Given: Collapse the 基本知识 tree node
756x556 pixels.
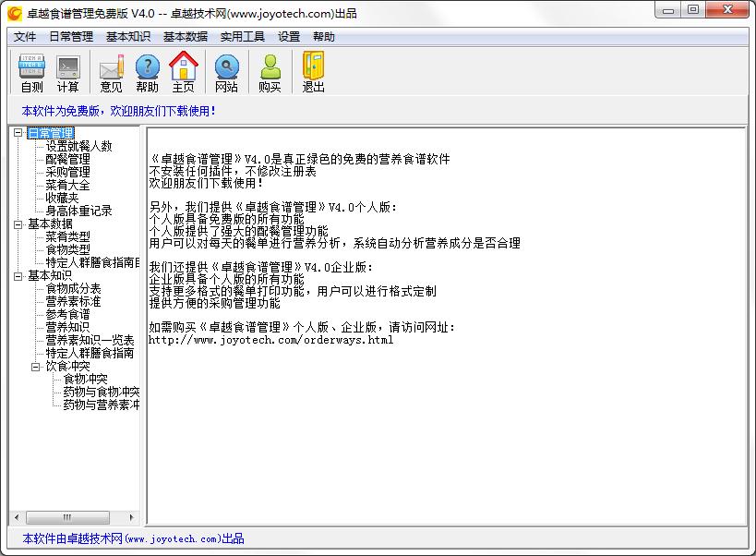Looking at the screenshot, I should (18, 276).
